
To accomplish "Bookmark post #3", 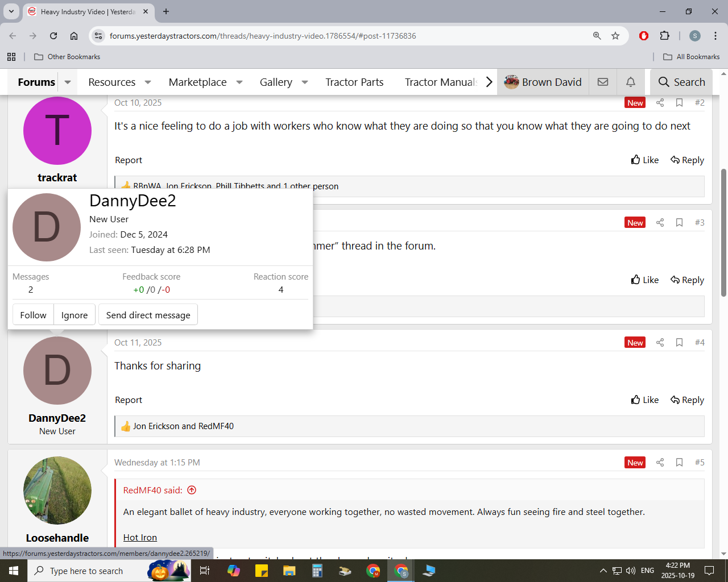I will (679, 223).
